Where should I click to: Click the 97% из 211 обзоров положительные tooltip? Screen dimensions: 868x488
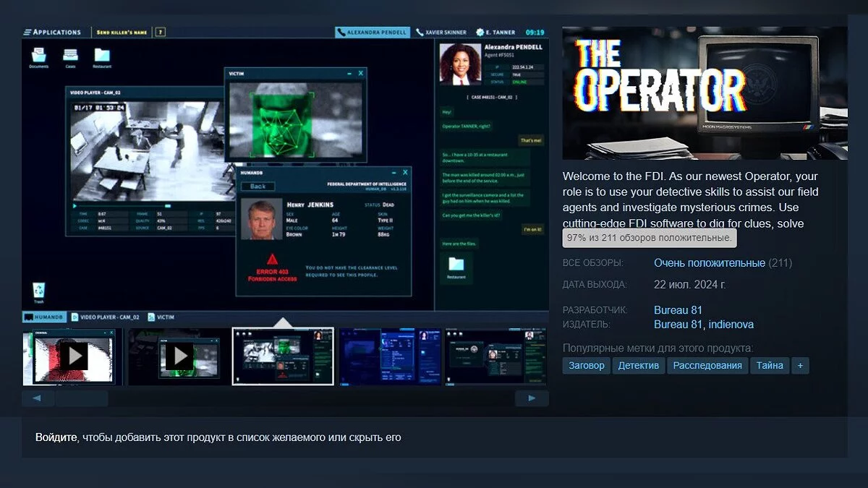click(650, 238)
